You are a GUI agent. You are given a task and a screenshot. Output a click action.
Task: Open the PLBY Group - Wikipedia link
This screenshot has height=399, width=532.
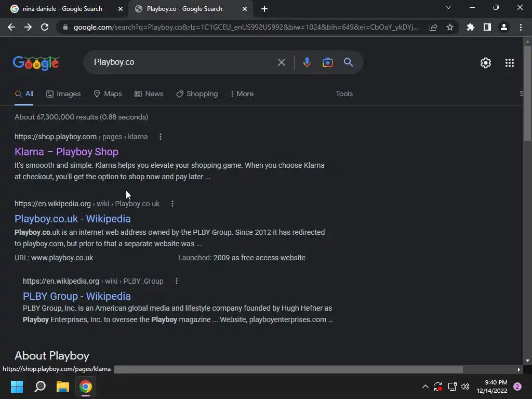pos(77,296)
